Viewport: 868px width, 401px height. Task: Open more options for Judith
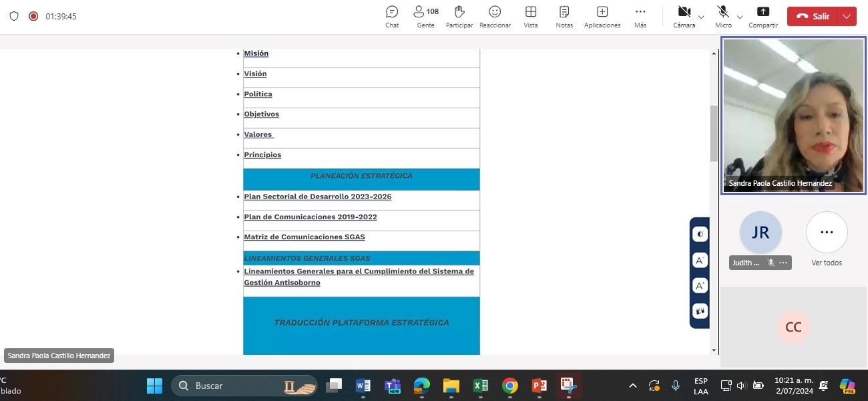[x=783, y=263]
